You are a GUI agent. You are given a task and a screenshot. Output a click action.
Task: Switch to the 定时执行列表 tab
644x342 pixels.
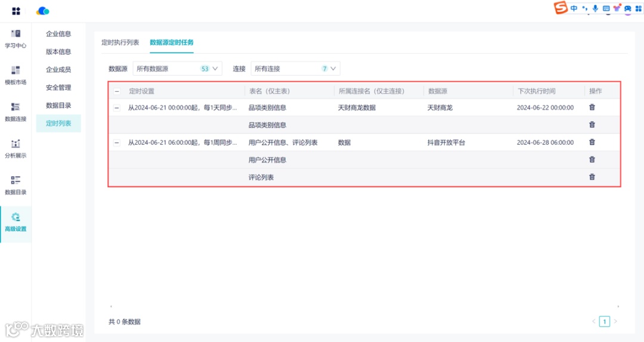tap(120, 42)
